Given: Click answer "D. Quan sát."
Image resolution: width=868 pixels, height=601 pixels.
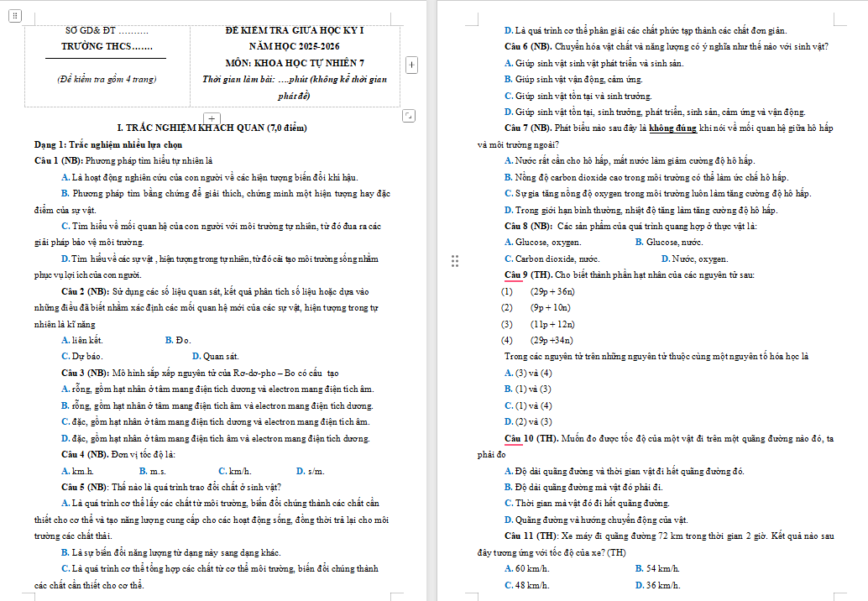Looking at the screenshot, I should 216,356.
